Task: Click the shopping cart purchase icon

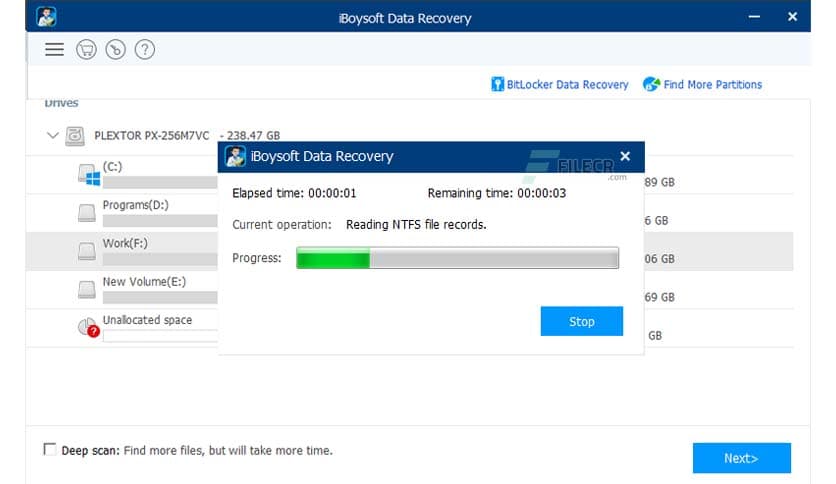Action: click(x=86, y=50)
